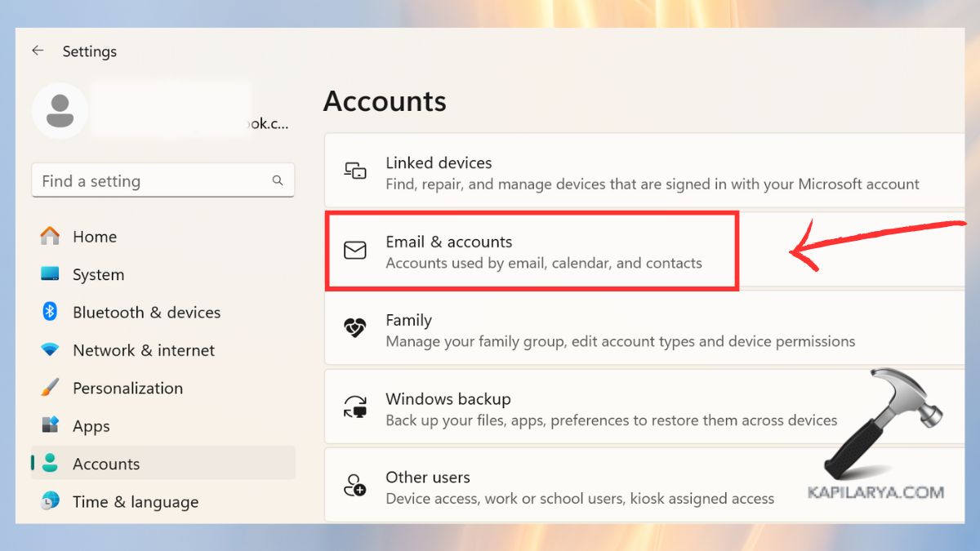Select the Home icon in the sidebar
The image size is (980, 551).
49,237
